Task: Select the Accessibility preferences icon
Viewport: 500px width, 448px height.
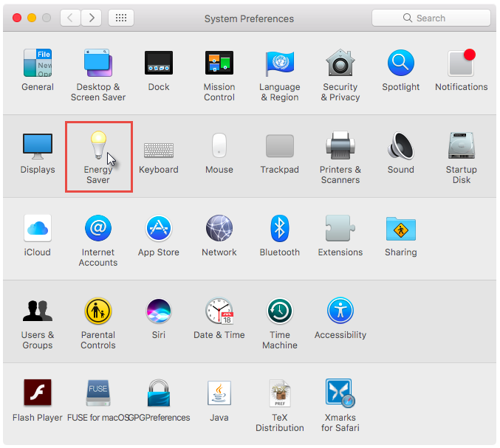Action: [x=340, y=311]
